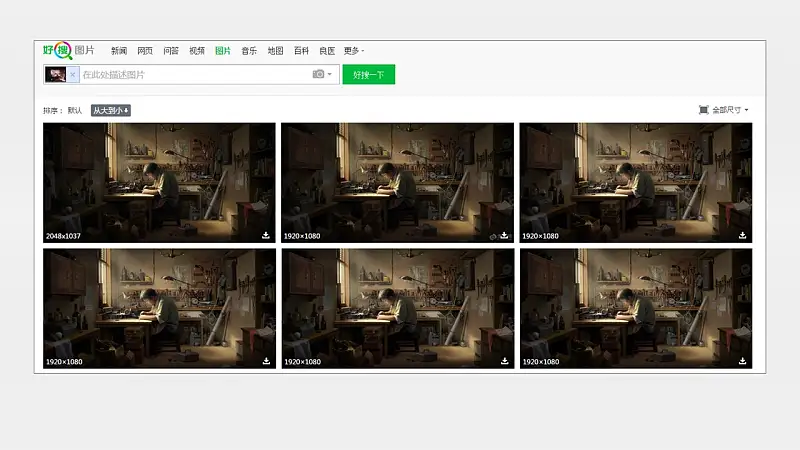Download the top-right 1920×1080 image
This screenshot has height=450, width=800.
[742, 235]
